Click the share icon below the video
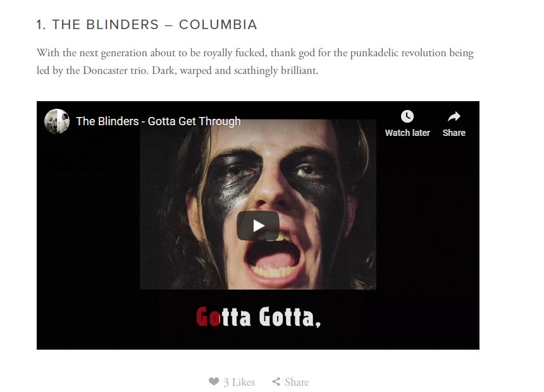Viewport: 544px width, 392px height. pos(276,382)
